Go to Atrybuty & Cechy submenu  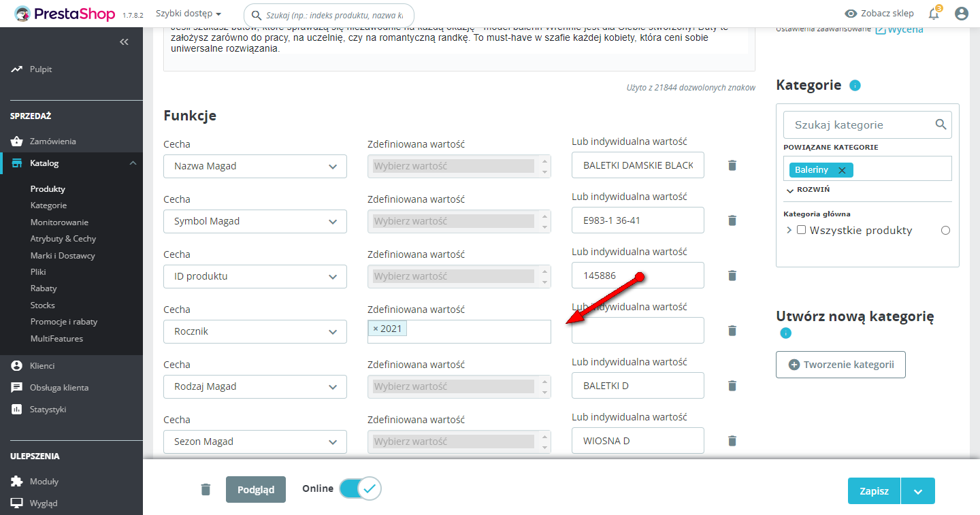coord(63,239)
